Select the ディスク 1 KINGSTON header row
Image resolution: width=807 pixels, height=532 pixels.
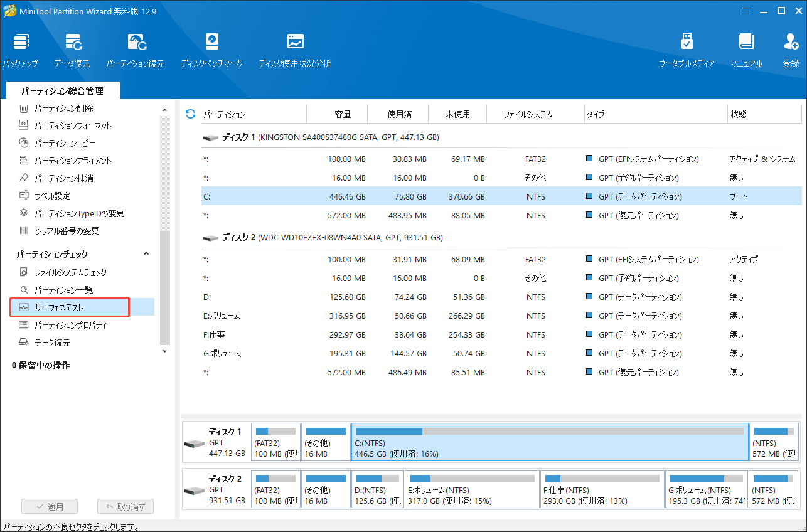pos(501,137)
